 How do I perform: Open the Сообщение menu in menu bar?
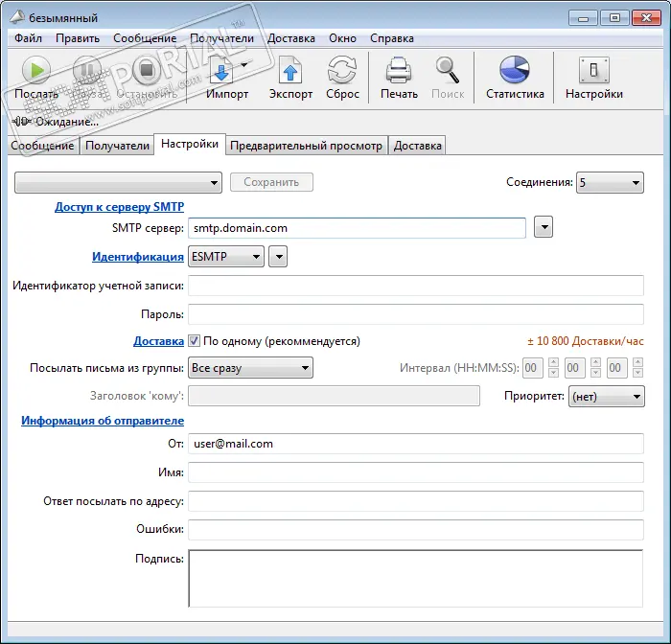145,38
